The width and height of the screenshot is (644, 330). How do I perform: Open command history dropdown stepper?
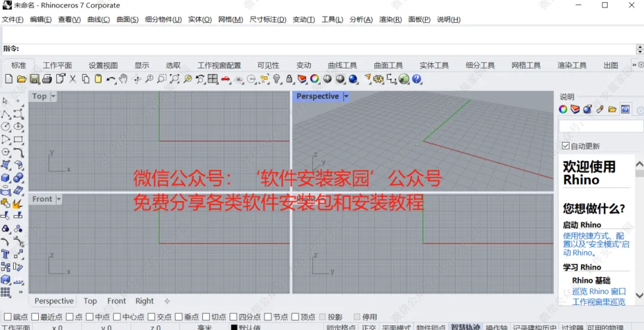pyautogui.click(x=639, y=49)
